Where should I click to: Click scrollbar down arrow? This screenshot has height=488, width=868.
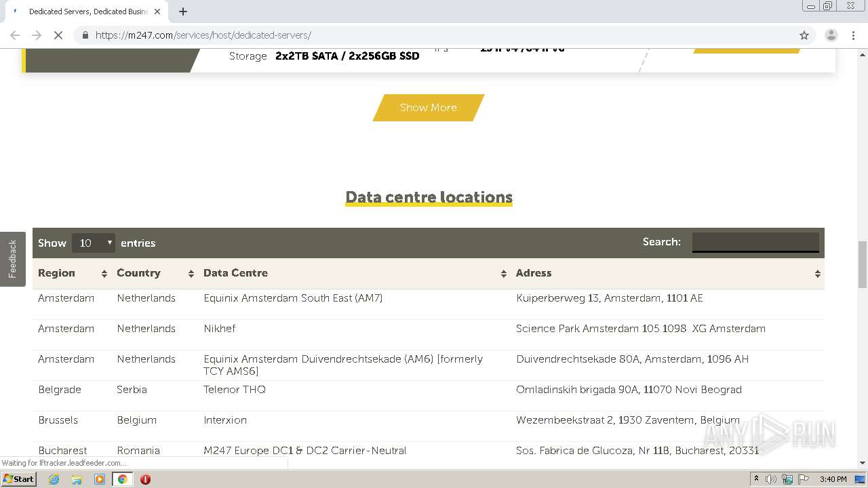click(x=863, y=463)
